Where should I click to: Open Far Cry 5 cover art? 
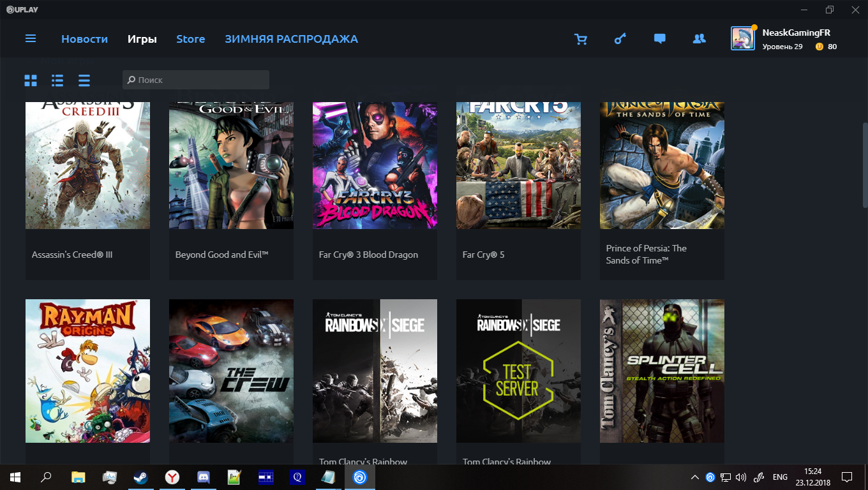click(518, 165)
